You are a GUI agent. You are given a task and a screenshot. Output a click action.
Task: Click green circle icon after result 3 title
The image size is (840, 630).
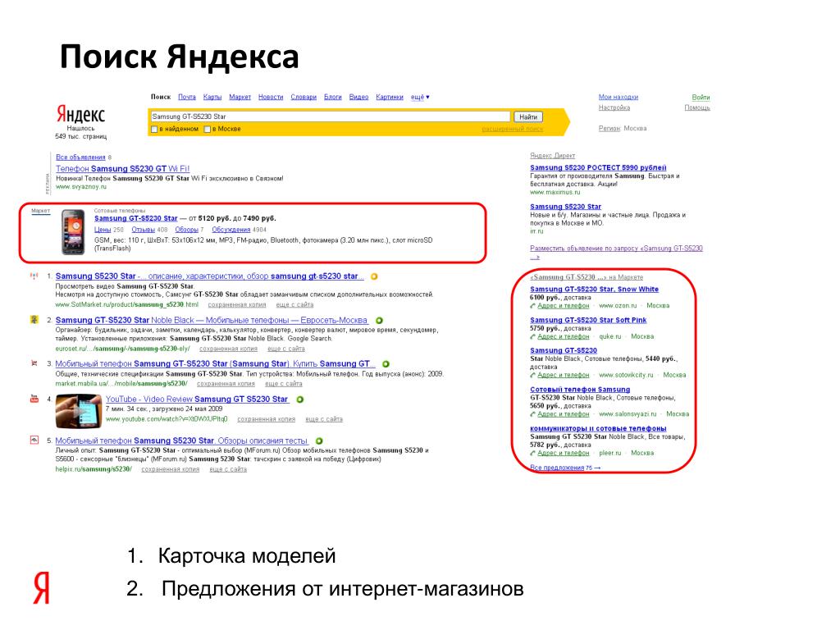click(386, 363)
